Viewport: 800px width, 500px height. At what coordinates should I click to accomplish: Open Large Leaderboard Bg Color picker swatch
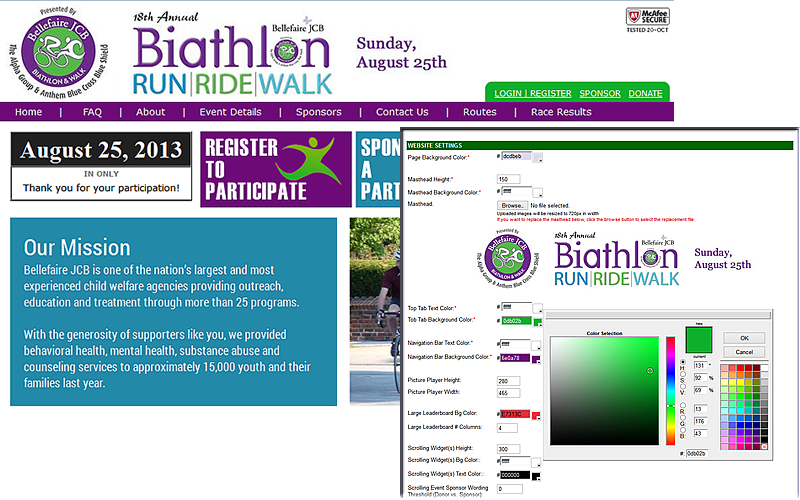click(x=538, y=414)
